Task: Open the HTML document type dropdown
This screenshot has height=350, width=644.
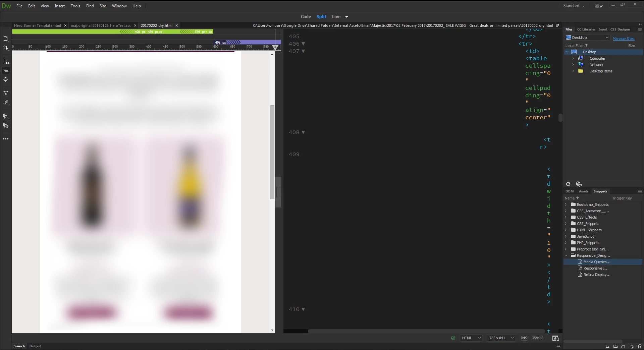Action: point(471,338)
